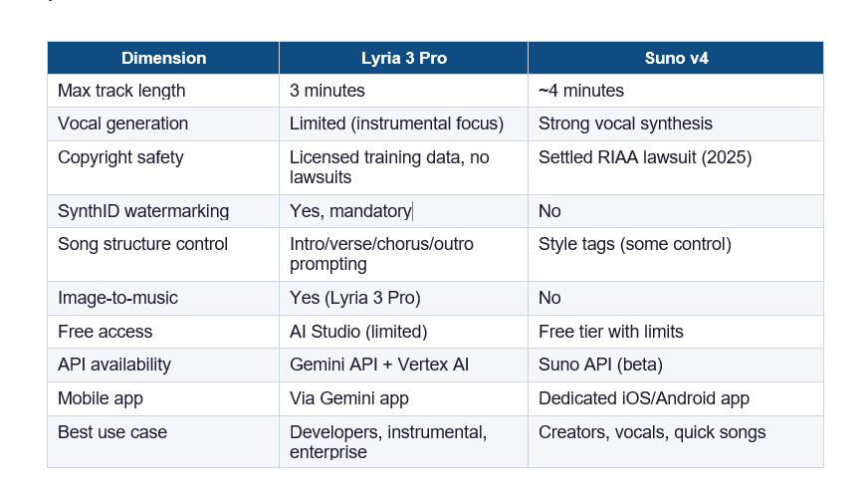
Task: Select the "Strong vocal synthesis" cell
Action: point(625,124)
